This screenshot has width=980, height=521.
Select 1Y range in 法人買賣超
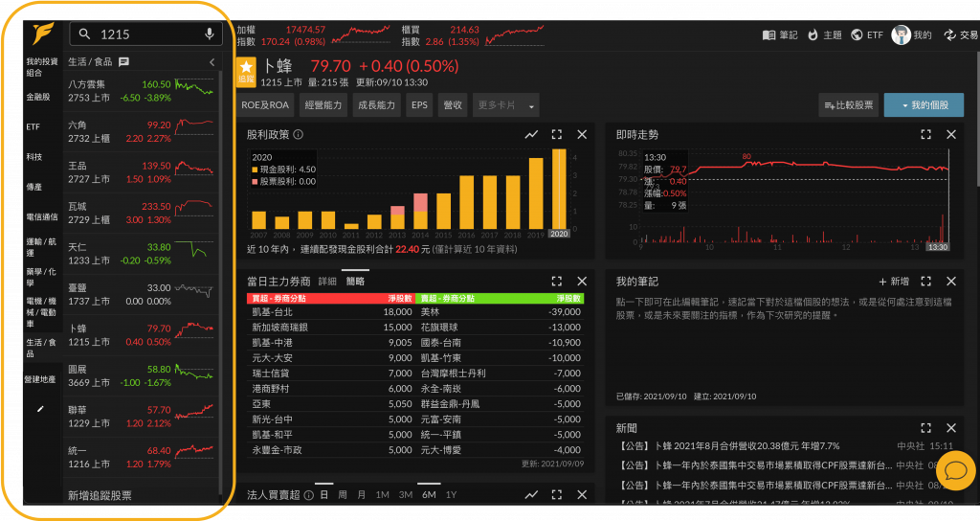452,495
